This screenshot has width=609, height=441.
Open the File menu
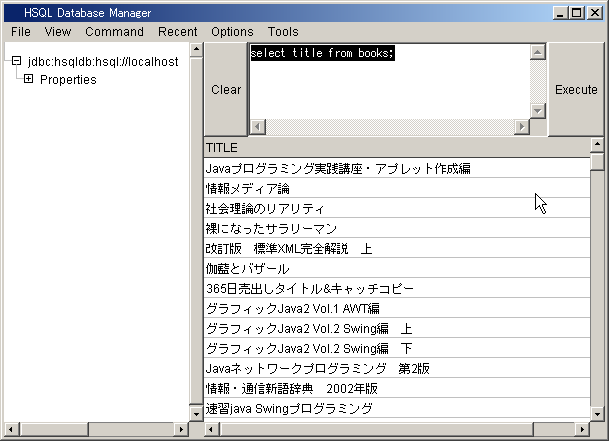coord(21,31)
